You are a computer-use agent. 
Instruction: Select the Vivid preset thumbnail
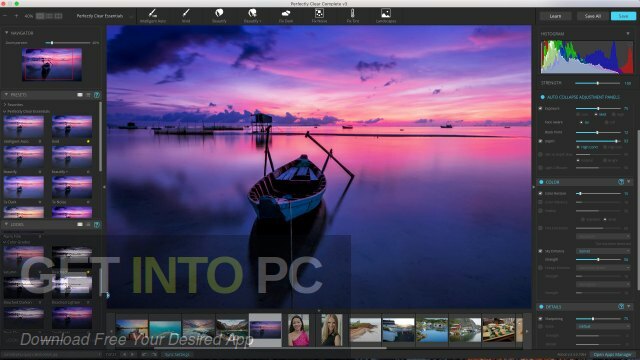[72, 127]
